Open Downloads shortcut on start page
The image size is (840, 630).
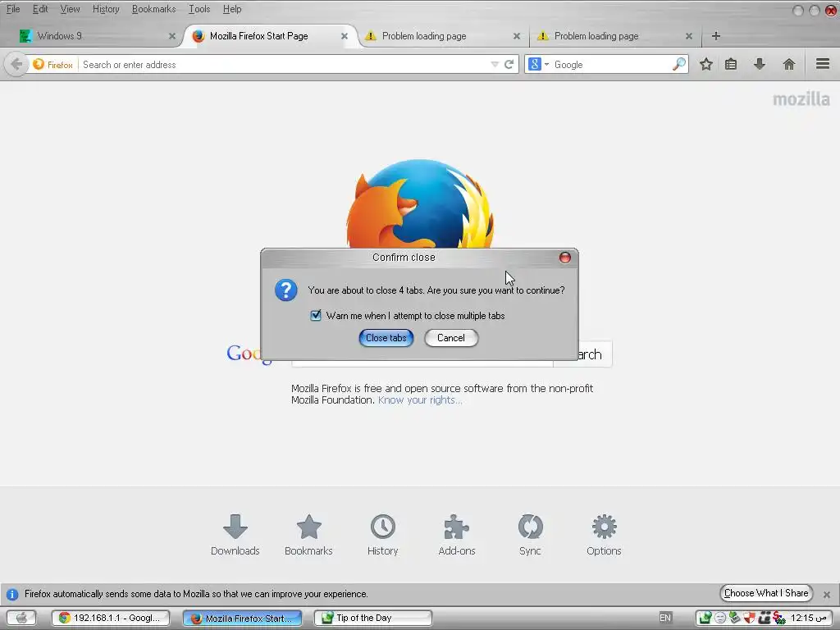(235, 535)
